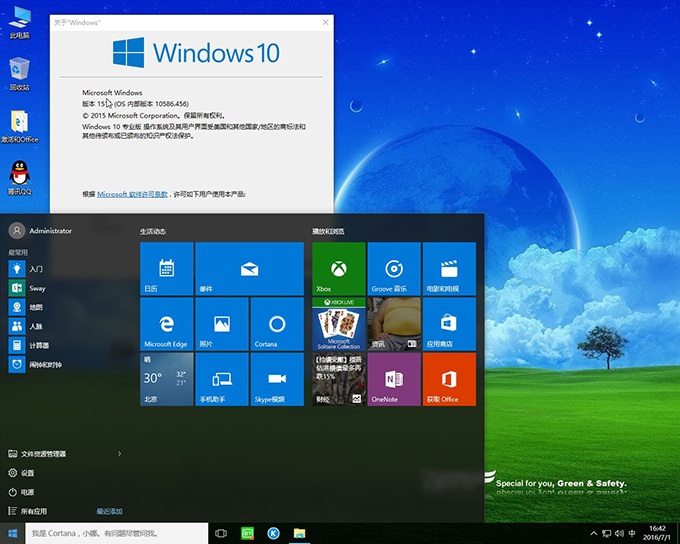The image size is (680, 544).
Task: Expand File Explorer jump list arrow
Action: coord(120,454)
